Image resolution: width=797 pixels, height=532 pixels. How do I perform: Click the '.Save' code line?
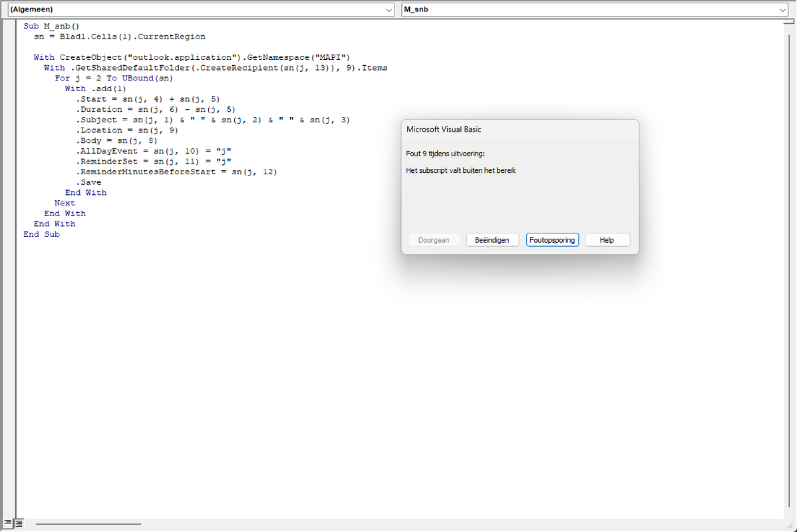[x=88, y=182]
